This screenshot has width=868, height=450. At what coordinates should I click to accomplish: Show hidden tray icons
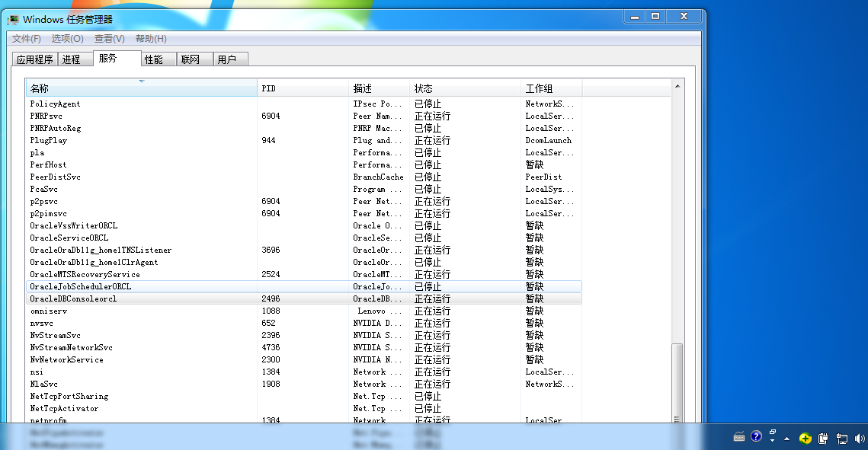(786, 439)
